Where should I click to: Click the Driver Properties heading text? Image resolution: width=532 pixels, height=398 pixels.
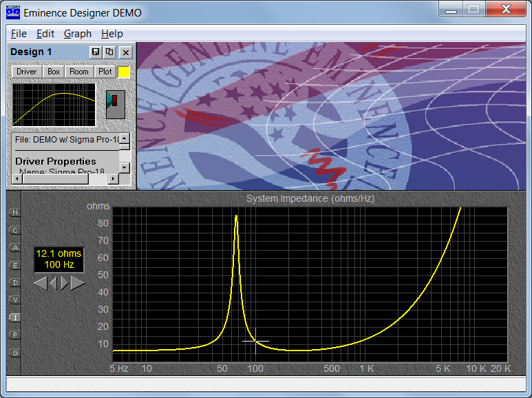[x=56, y=161]
